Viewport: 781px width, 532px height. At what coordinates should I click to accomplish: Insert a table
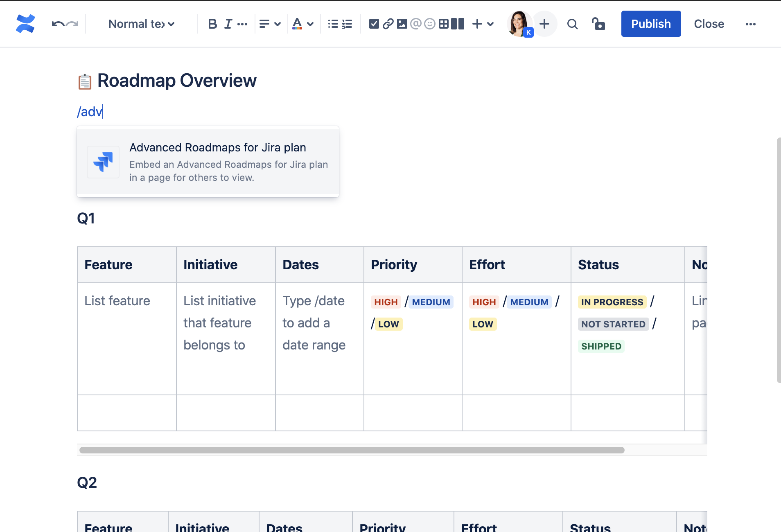click(x=444, y=24)
